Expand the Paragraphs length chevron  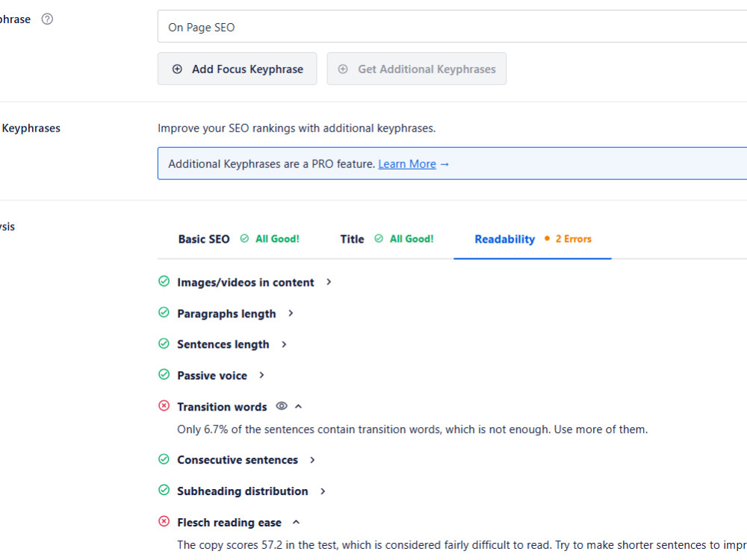click(x=291, y=313)
